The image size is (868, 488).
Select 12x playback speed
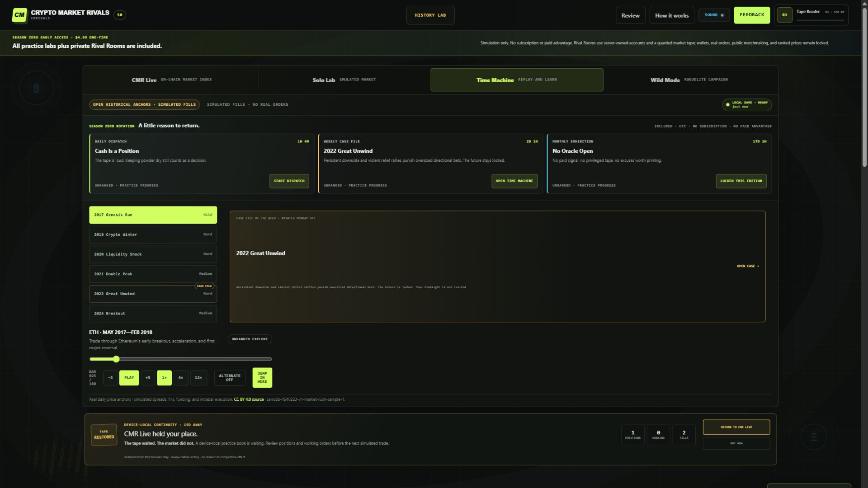(198, 378)
